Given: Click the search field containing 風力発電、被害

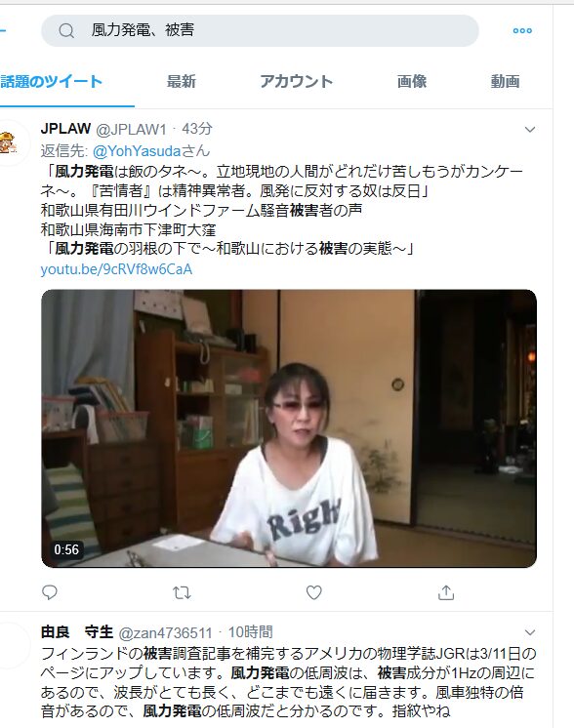Looking at the screenshot, I should coord(260,30).
